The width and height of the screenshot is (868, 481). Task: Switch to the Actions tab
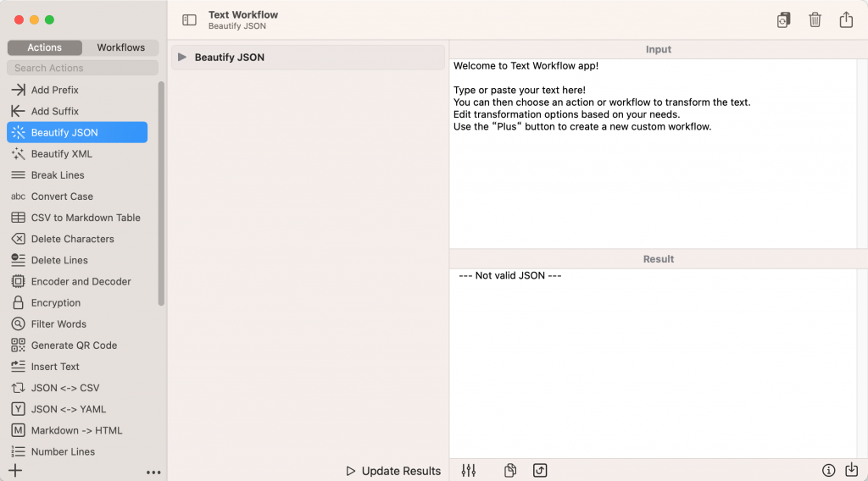pyautogui.click(x=45, y=47)
